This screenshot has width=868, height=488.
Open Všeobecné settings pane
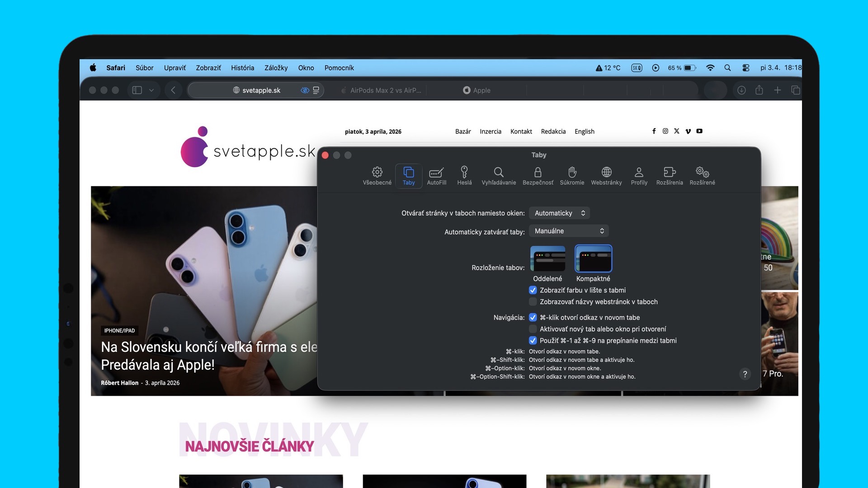click(x=377, y=176)
